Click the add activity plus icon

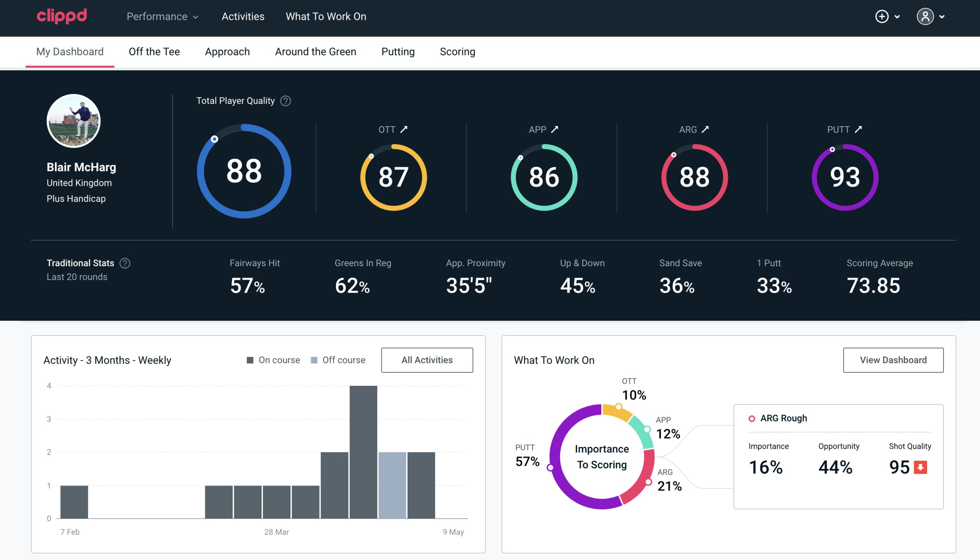pos(882,17)
